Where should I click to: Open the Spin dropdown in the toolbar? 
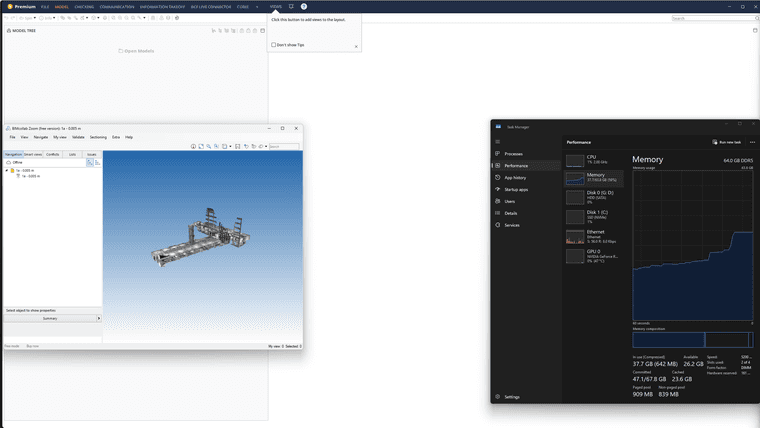tap(28, 18)
